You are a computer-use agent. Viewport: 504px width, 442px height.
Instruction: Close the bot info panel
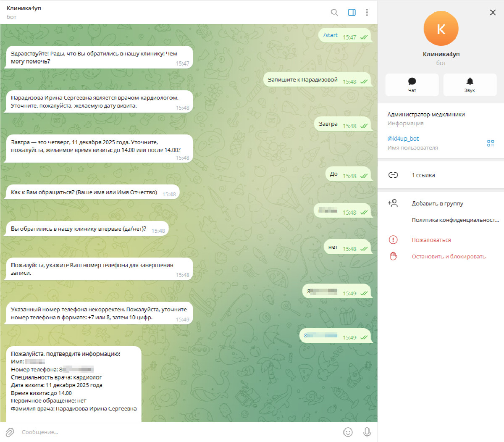pos(493,12)
